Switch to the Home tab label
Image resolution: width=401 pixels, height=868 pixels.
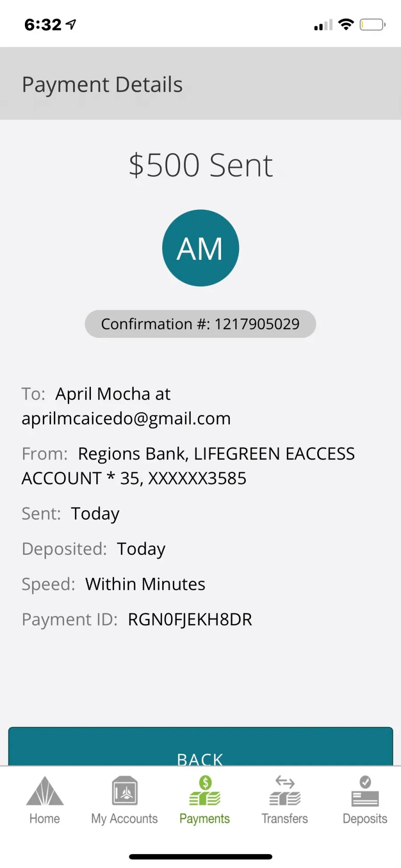coord(45,819)
